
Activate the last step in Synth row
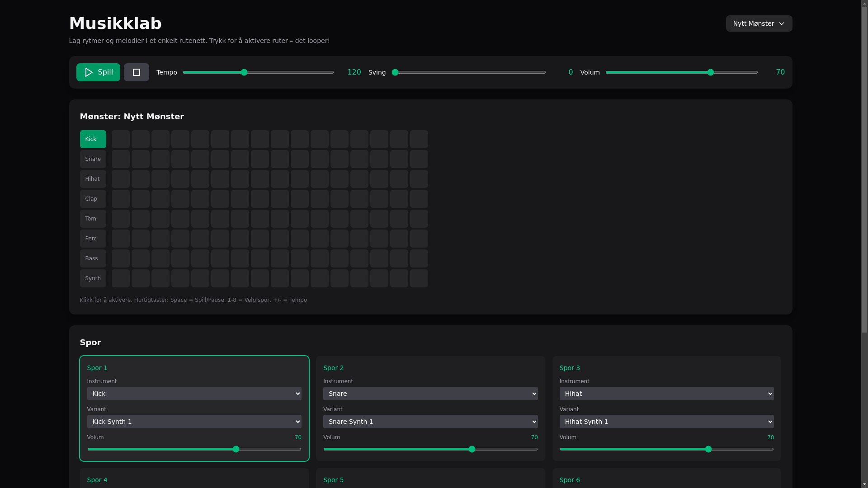pos(419,278)
